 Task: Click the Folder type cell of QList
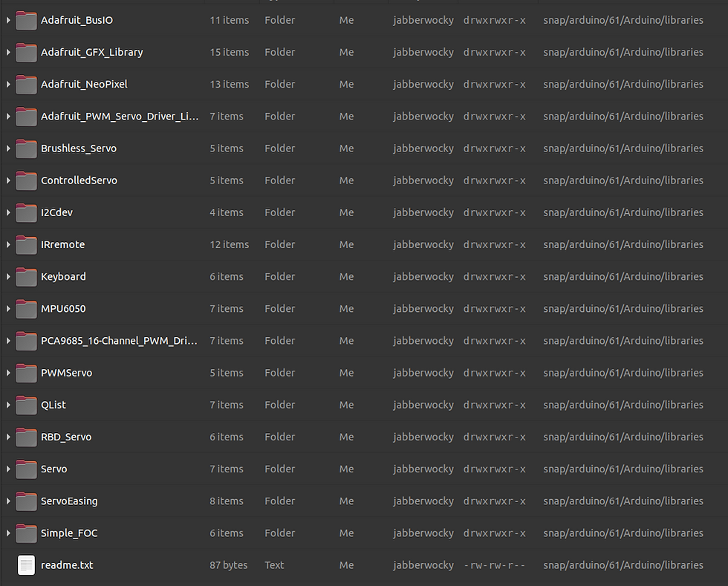280,405
